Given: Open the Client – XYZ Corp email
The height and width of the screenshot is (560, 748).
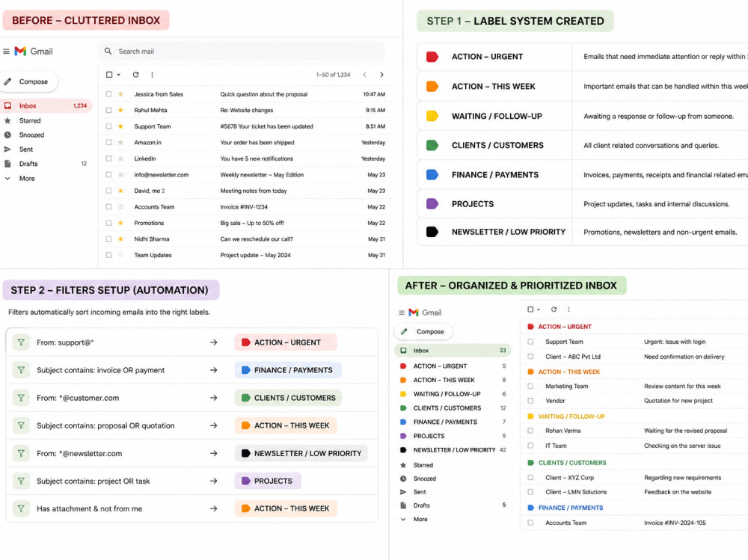Looking at the screenshot, I should pyautogui.click(x=634, y=478).
